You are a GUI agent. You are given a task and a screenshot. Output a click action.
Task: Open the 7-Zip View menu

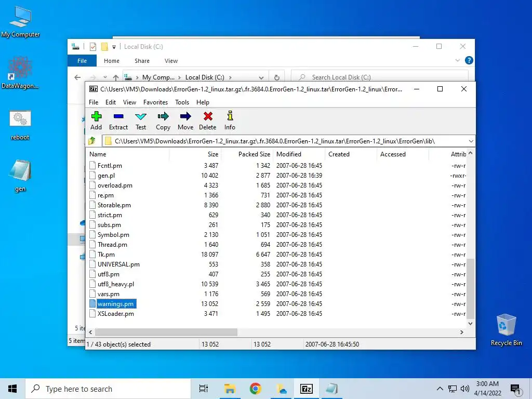[129, 102]
